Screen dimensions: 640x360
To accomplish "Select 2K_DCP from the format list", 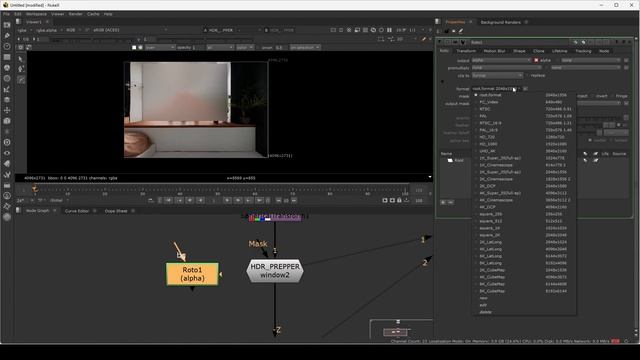I will click(523, 186).
